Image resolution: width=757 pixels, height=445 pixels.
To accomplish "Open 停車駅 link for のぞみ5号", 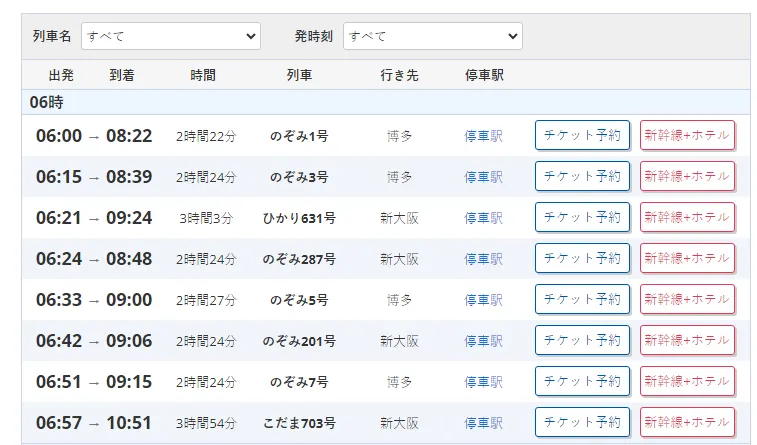I will pos(484,300).
